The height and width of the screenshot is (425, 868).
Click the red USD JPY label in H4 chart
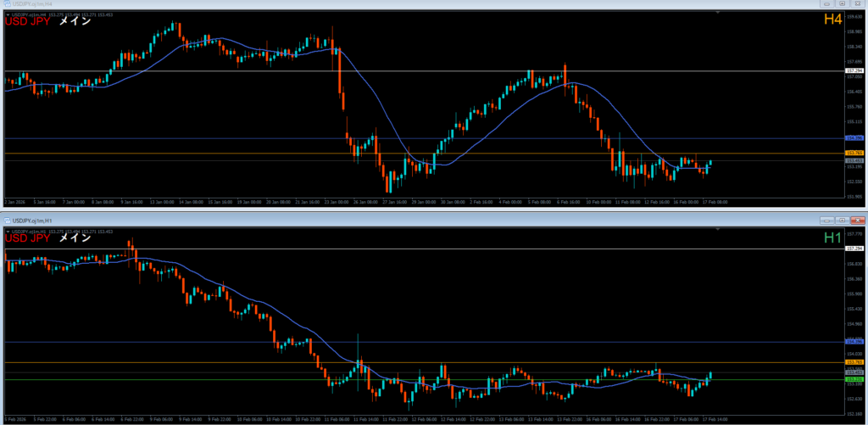(28, 21)
